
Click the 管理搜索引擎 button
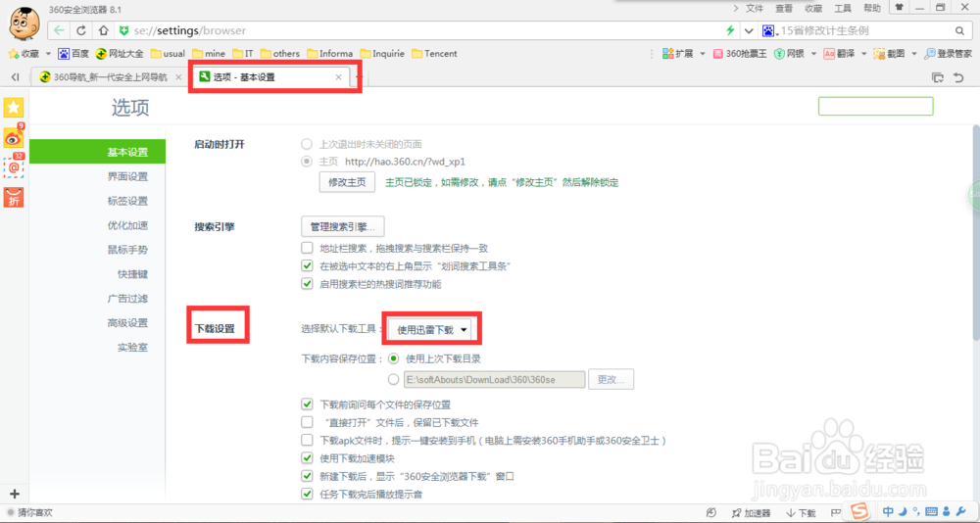click(342, 226)
